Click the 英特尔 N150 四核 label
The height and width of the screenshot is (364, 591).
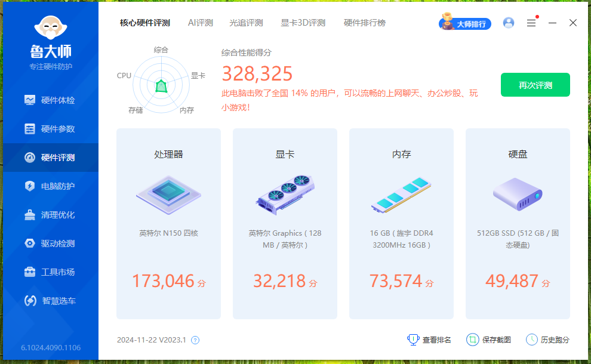[x=168, y=233]
